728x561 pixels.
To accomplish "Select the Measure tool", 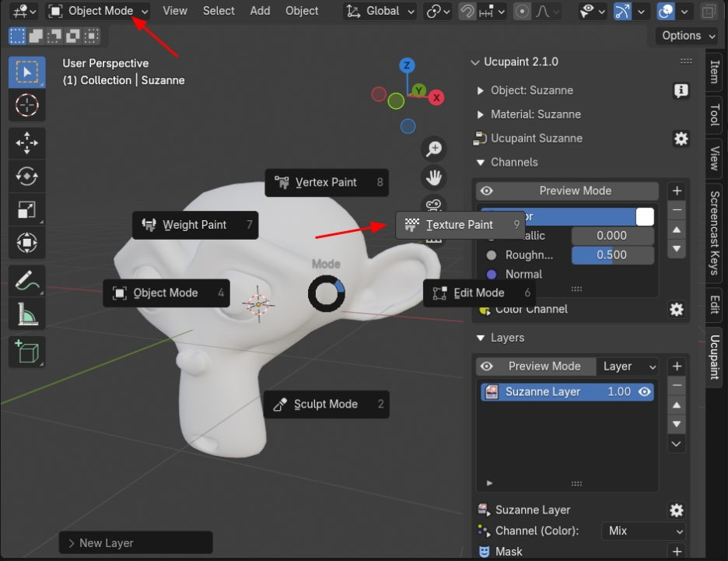I will (x=27, y=314).
